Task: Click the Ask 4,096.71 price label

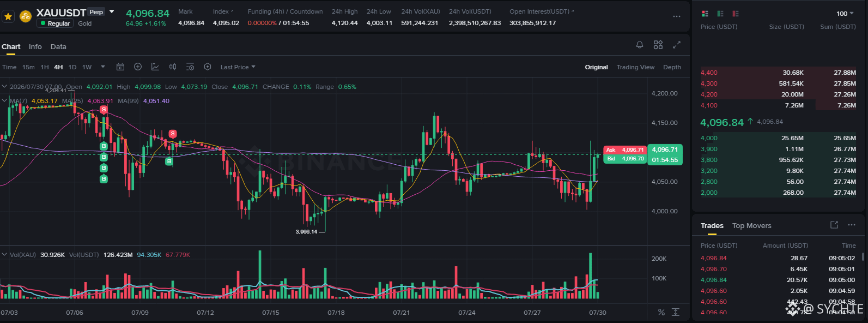Action: point(625,149)
